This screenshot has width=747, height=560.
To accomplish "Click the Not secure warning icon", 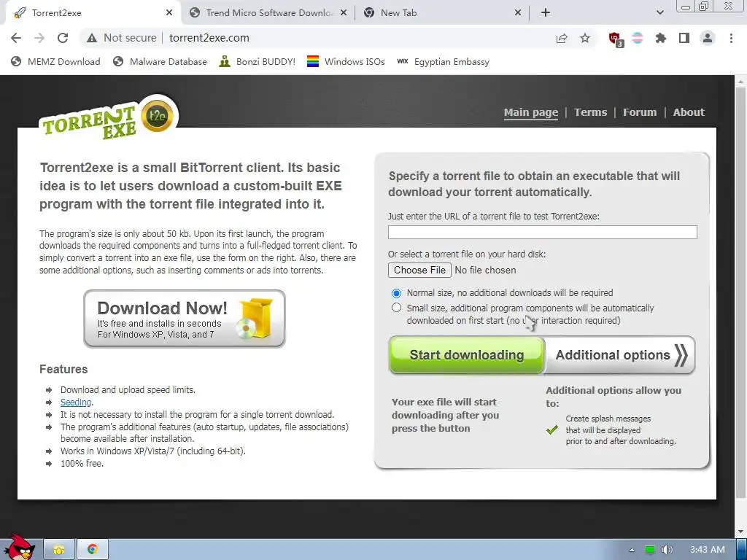I will click(92, 38).
